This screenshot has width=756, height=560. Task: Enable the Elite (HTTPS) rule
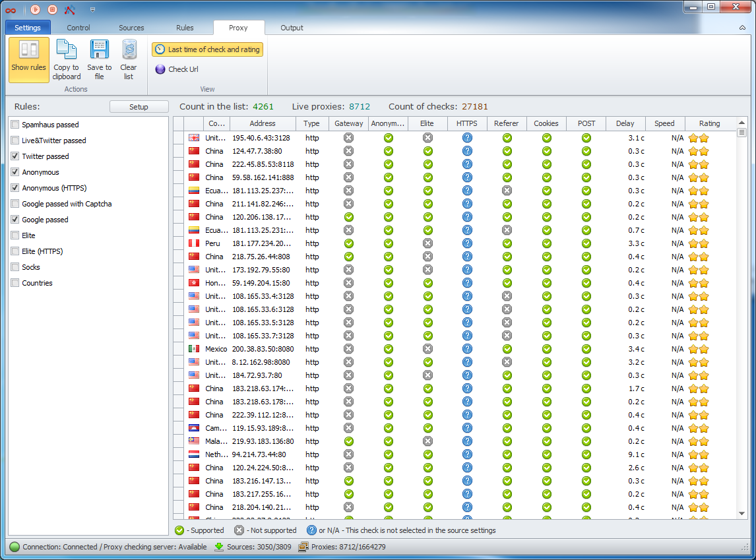pos(15,251)
